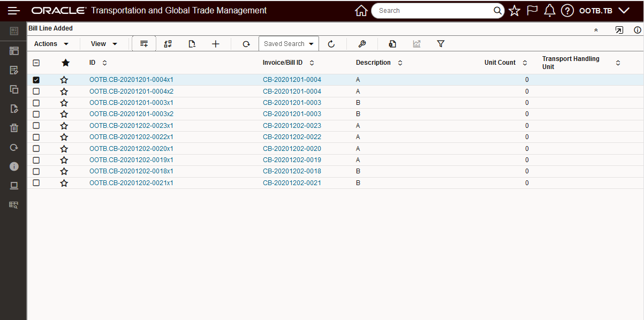This screenshot has height=320, width=644.
Task: Open the Saved Search dropdown
Action: click(289, 43)
